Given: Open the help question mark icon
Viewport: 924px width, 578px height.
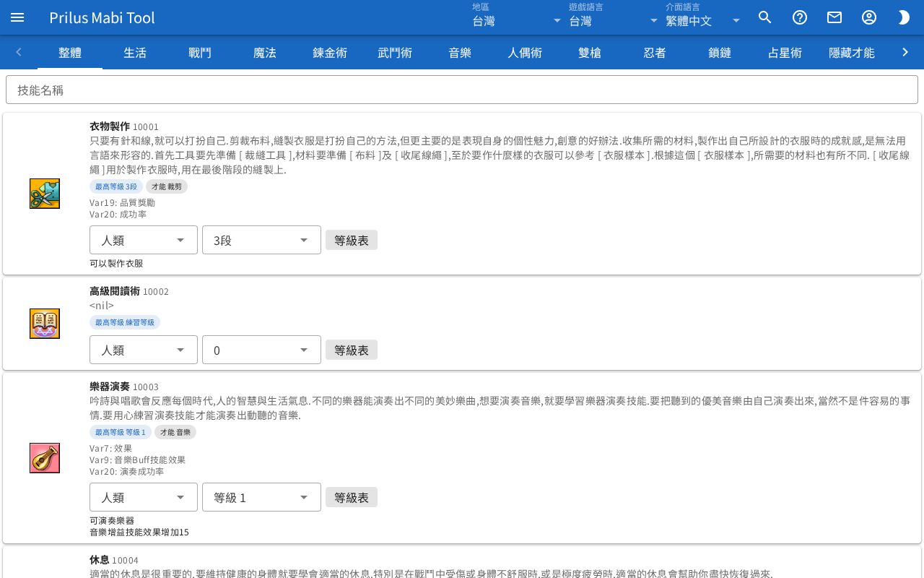Looking at the screenshot, I should tap(800, 17).
